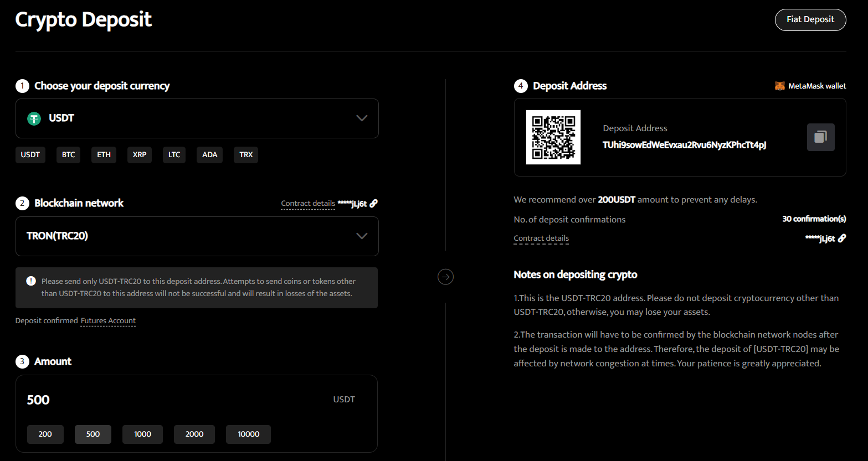Open contract link icon beside Blockchain network
The width and height of the screenshot is (868, 461).
pos(374,204)
